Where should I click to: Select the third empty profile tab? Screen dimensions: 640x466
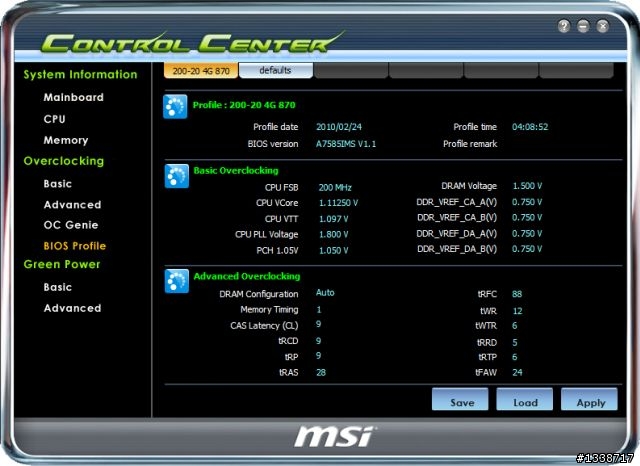tap(351, 70)
